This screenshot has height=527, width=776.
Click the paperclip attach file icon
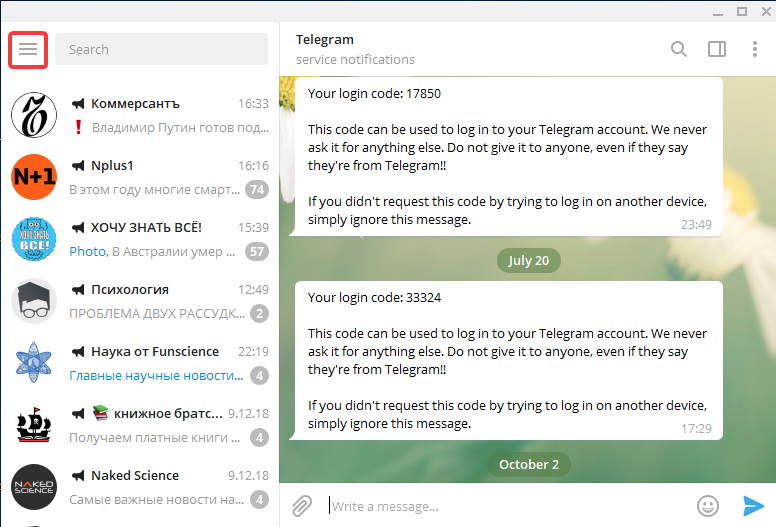tap(302, 506)
